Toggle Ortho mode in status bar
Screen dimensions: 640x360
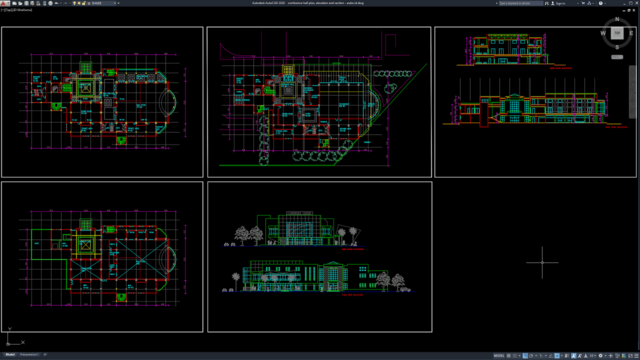point(525,356)
